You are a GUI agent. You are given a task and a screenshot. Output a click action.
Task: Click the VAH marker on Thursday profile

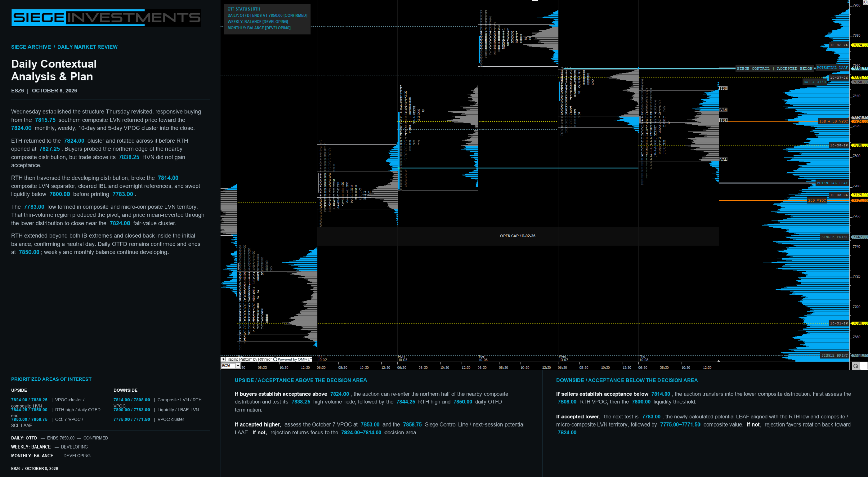pos(724,110)
